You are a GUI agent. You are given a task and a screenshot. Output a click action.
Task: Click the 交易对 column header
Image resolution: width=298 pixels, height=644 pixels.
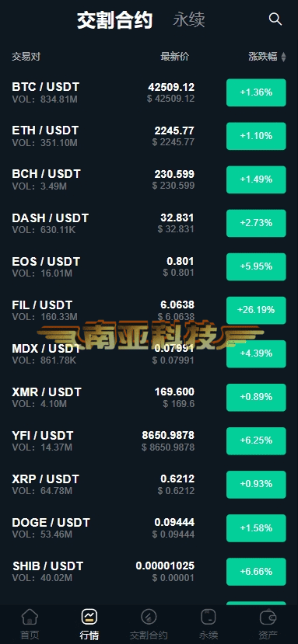click(26, 57)
